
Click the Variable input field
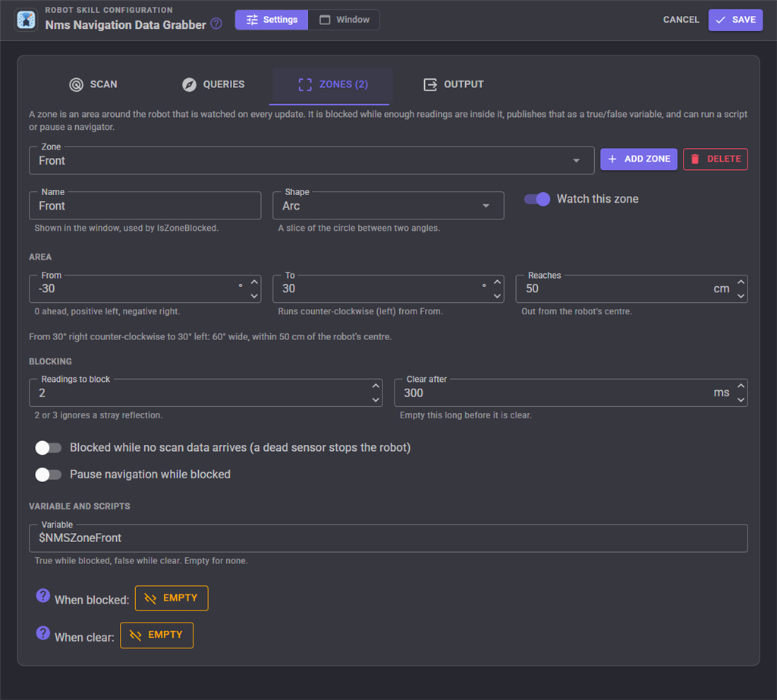click(388, 538)
